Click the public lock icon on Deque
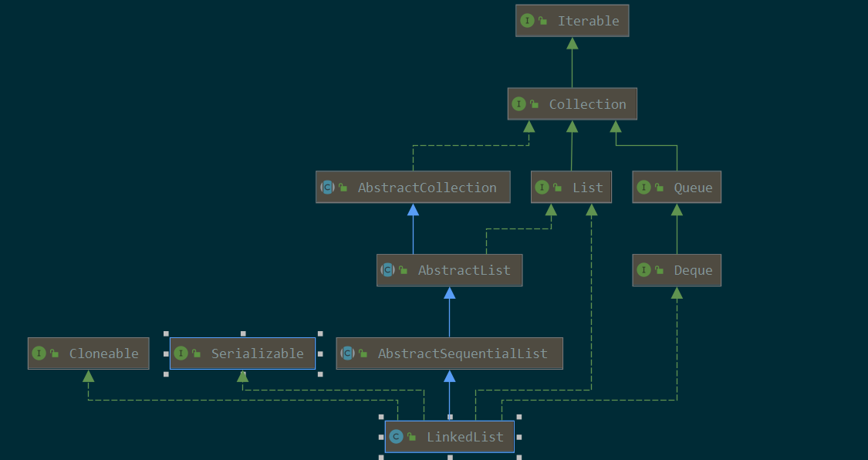The width and height of the screenshot is (868, 460). (x=660, y=271)
